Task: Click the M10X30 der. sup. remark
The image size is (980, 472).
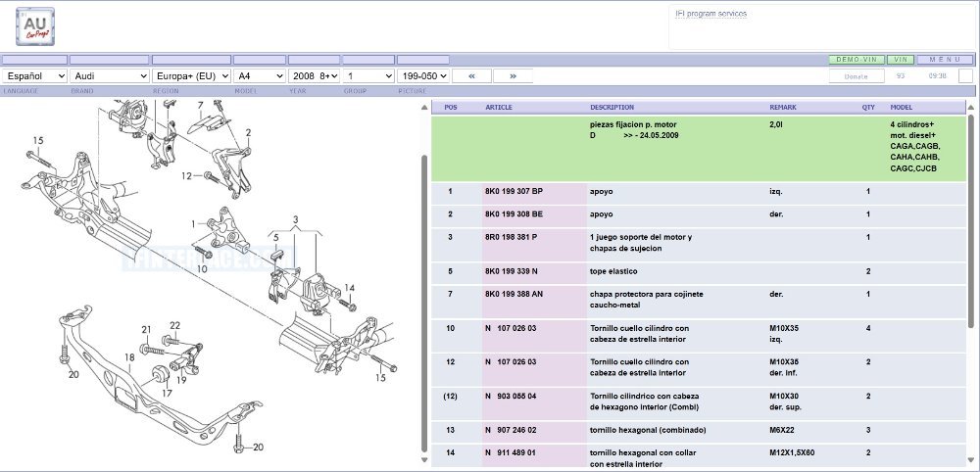Action: (x=786, y=401)
